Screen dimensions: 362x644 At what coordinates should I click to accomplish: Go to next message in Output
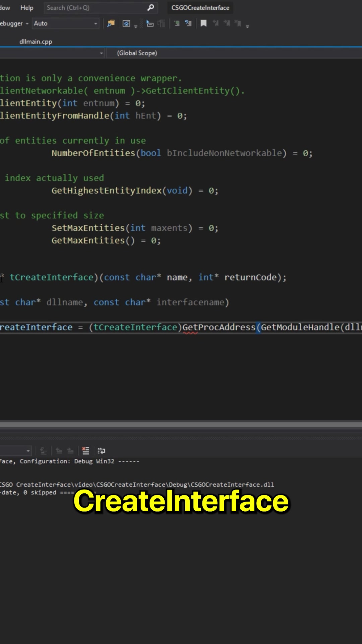click(70, 451)
